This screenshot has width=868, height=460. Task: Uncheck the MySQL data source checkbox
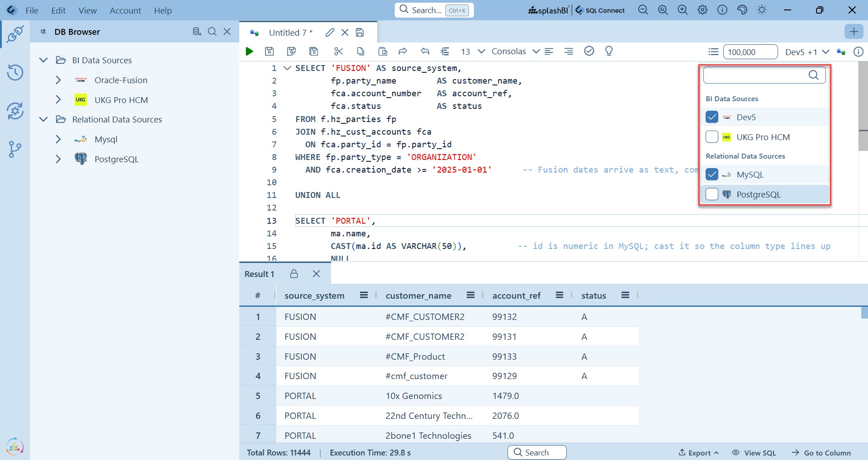712,174
